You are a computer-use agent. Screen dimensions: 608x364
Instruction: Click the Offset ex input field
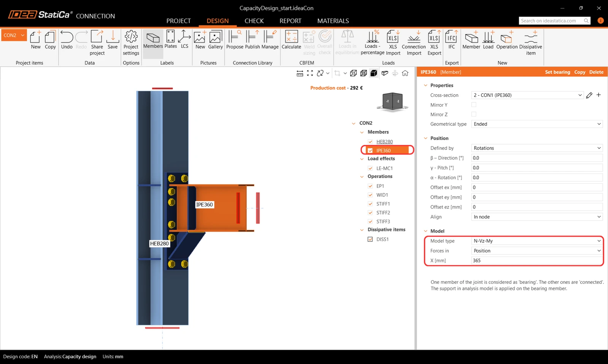[x=537, y=187]
